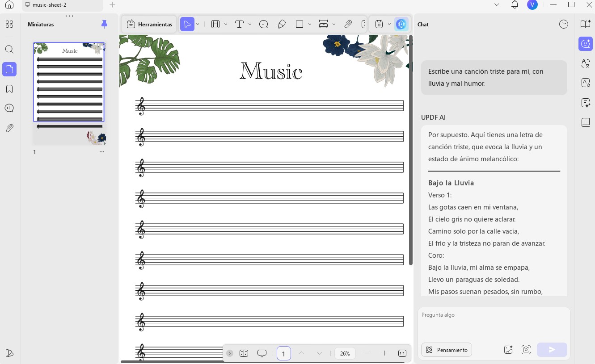Open the shape tool dropdown arrow

click(310, 24)
